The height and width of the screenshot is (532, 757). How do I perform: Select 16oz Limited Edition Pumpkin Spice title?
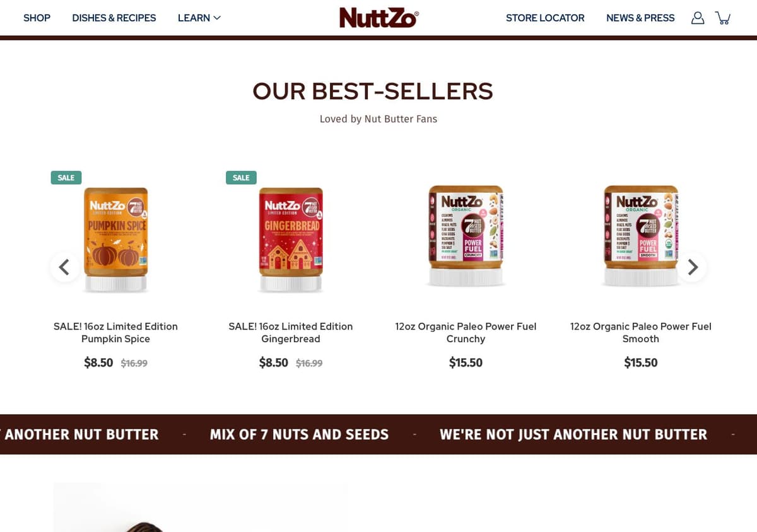[x=115, y=332]
